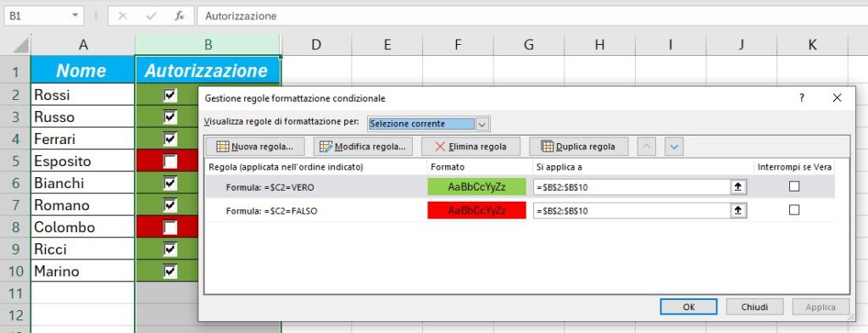Screen dimensions: 868x333
Task: Open the Name Box dropdown arrow
Action: pyautogui.click(x=75, y=15)
